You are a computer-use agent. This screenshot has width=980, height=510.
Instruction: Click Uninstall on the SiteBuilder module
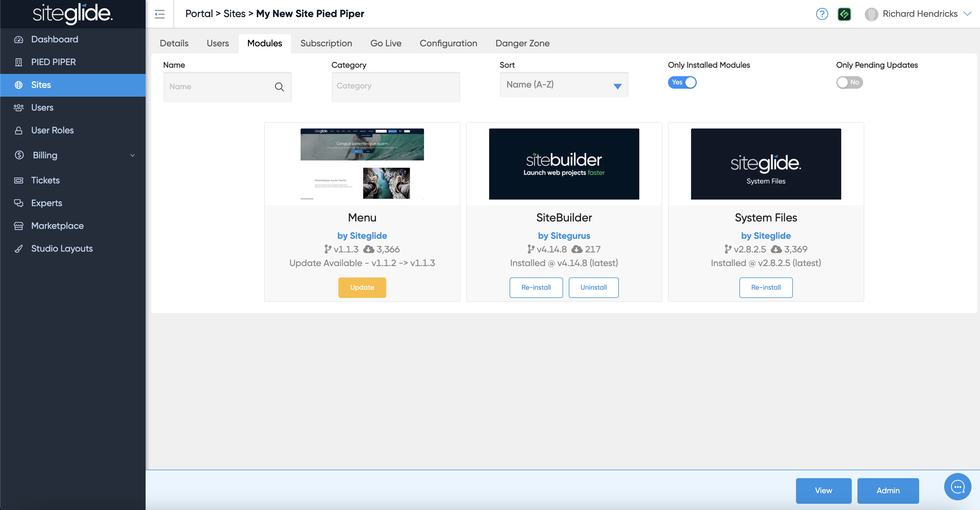coord(593,287)
